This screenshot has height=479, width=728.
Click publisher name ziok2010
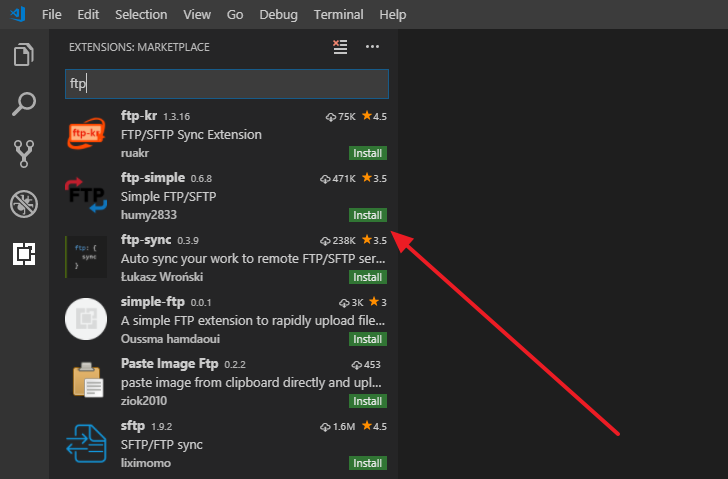pos(143,401)
